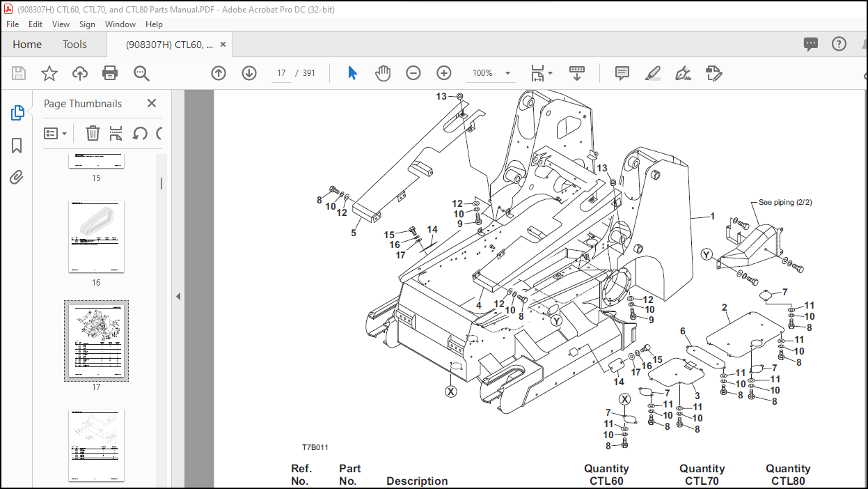The height and width of the screenshot is (489, 868).
Task: Open the Bookmarks sidebar panel icon
Action: (x=17, y=146)
